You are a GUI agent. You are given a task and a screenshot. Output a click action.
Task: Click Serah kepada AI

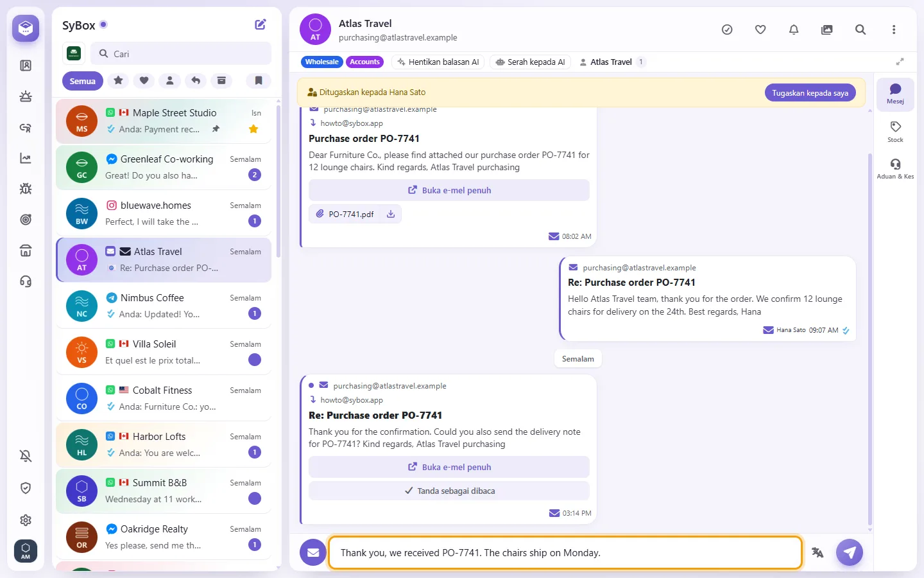pyautogui.click(x=531, y=62)
